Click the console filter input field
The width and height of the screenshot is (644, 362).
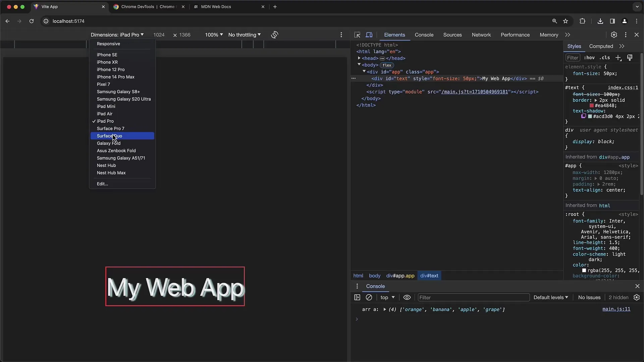(474, 297)
